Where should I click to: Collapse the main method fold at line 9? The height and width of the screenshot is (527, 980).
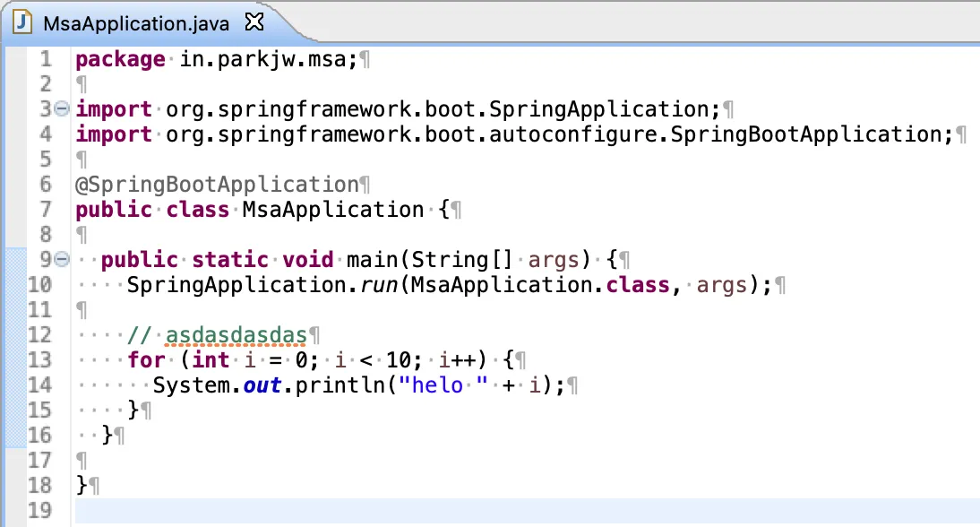pos(61,259)
